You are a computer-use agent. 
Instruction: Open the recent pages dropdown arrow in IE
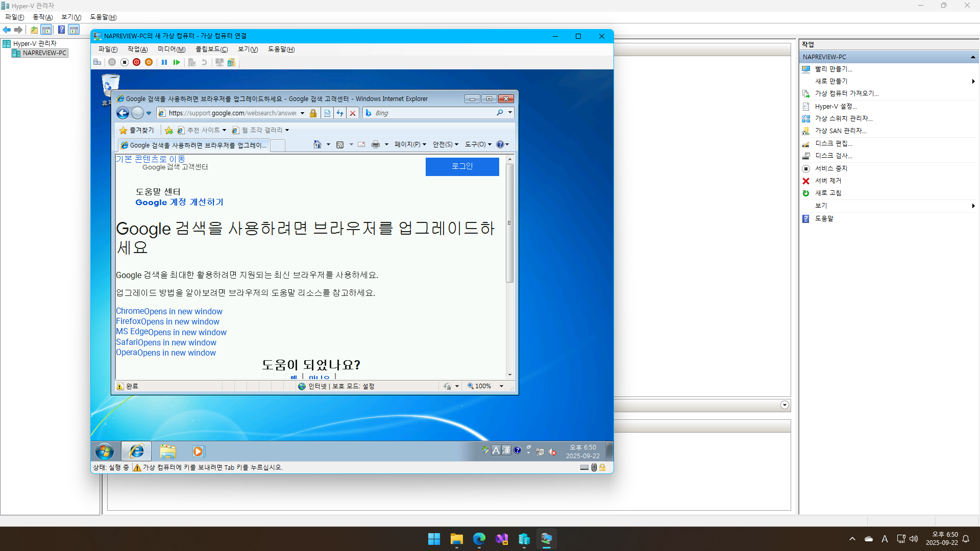click(149, 113)
